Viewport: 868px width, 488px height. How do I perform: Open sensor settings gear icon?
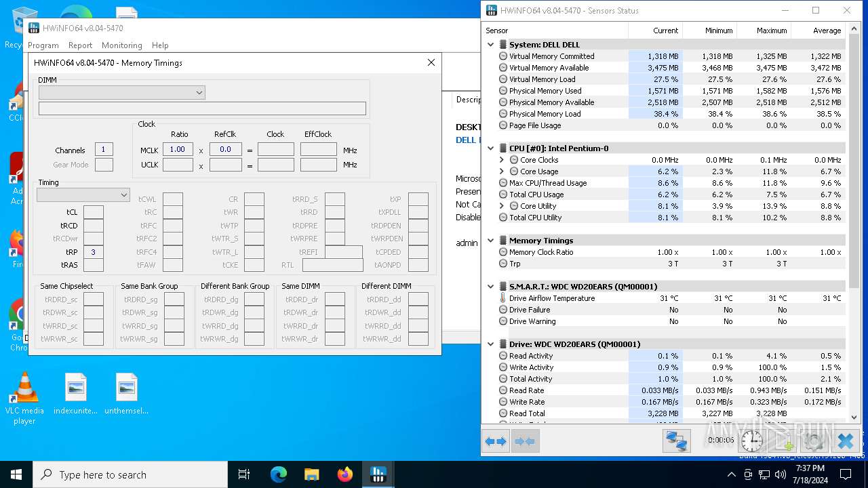(814, 441)
